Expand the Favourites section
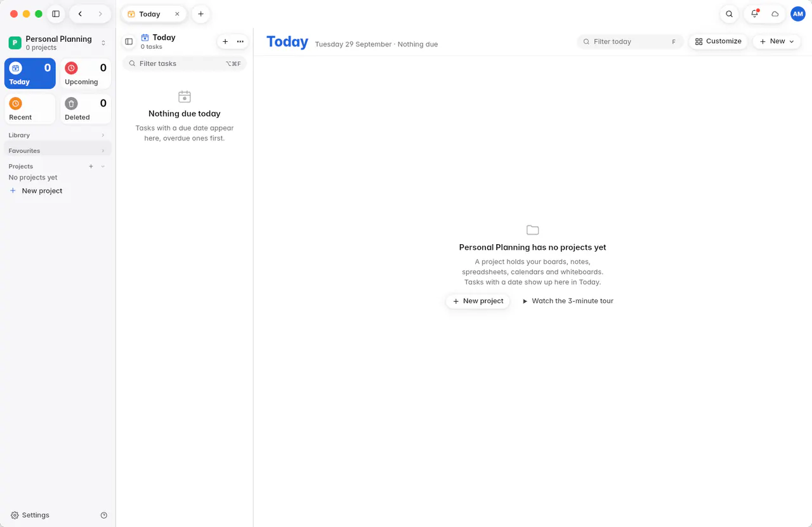812x527 pixels. 58,151
